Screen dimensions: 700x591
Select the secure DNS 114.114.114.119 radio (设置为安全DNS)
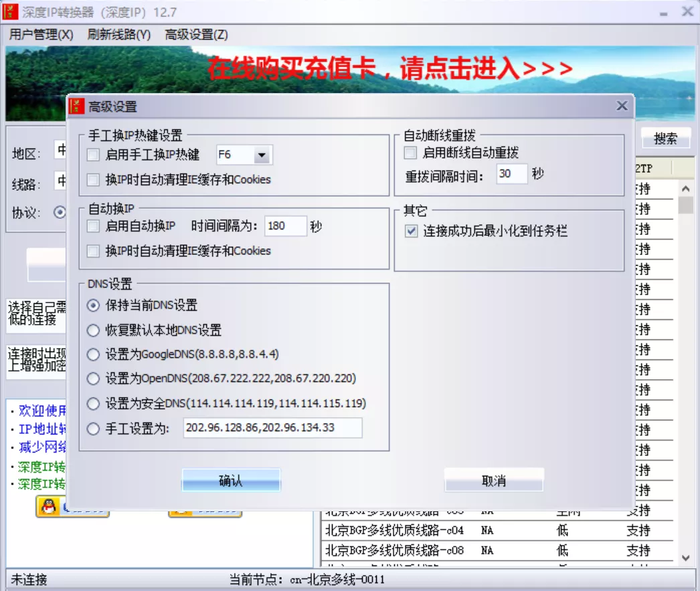93,404
